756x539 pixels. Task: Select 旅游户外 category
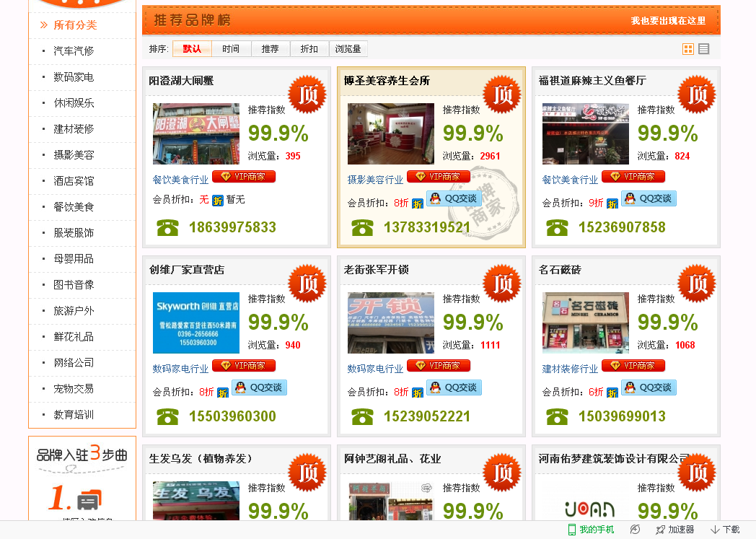click(x=74, y=311)
